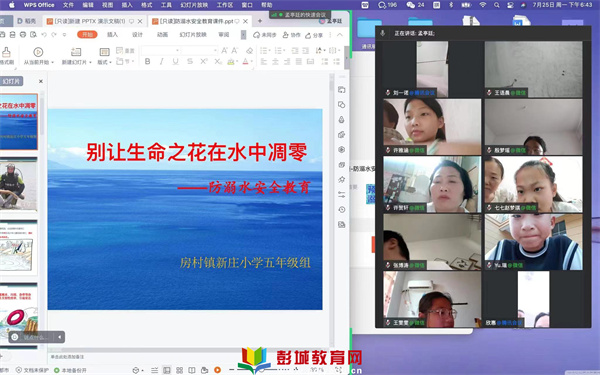Open the font color dropdown arrow
Viewport: 600px width, 375px height.
point(252,62)
